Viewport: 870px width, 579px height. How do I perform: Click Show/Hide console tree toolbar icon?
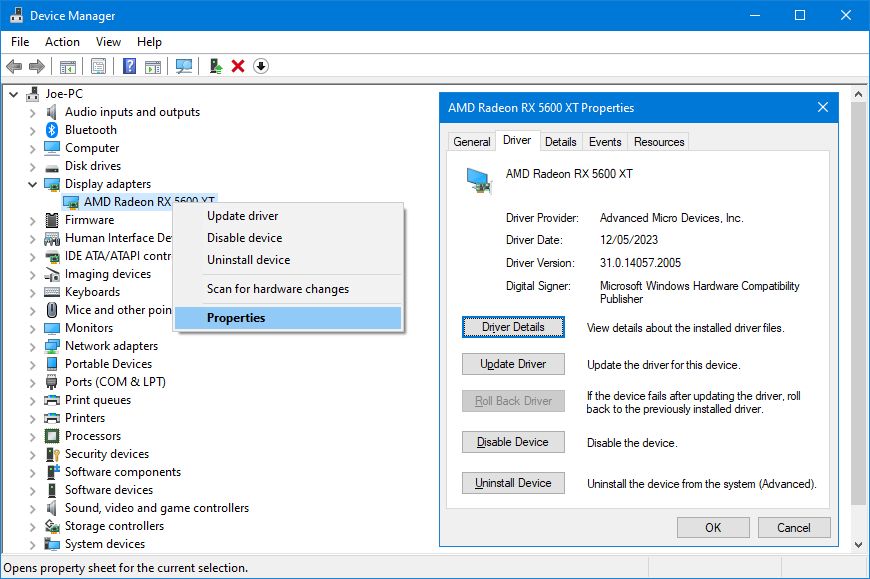click(x=68, y=67)
